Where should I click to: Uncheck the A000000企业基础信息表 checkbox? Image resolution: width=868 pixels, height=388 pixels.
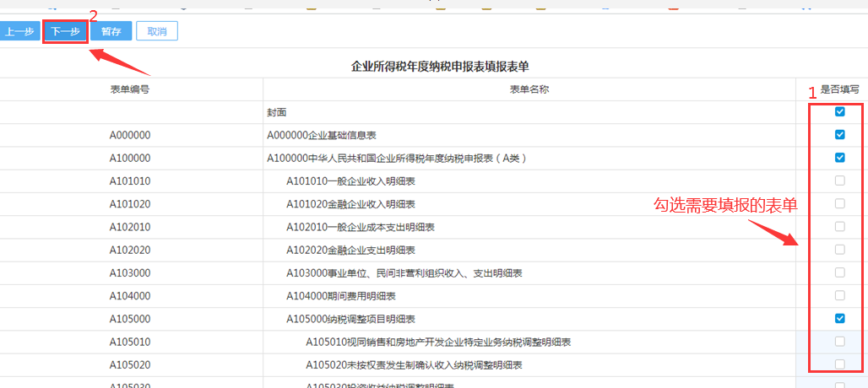(x=839, y=135)
